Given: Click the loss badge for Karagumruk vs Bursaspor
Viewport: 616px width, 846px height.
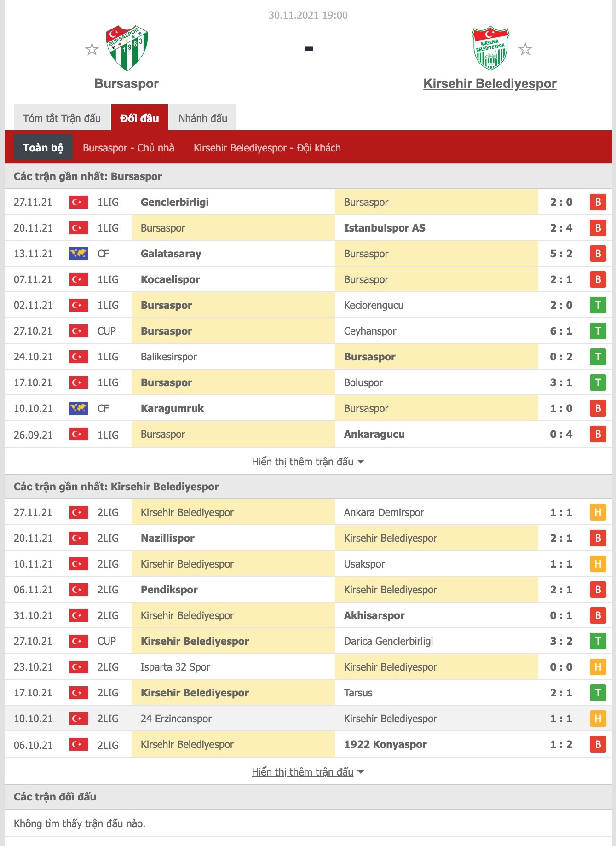Looking at the screenshot, I should tap(598, 408).
